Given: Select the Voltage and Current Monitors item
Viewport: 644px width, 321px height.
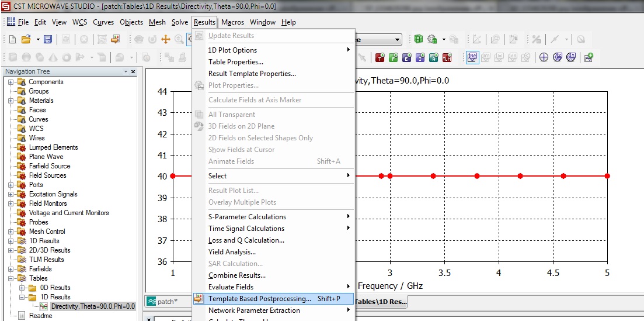Looking at the screenshot, I should click(x=69, y=213).
